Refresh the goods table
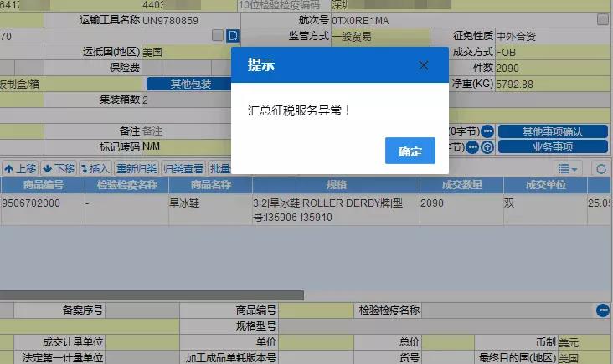The height and width of the screenshot is (364, 613). point(601,169)
